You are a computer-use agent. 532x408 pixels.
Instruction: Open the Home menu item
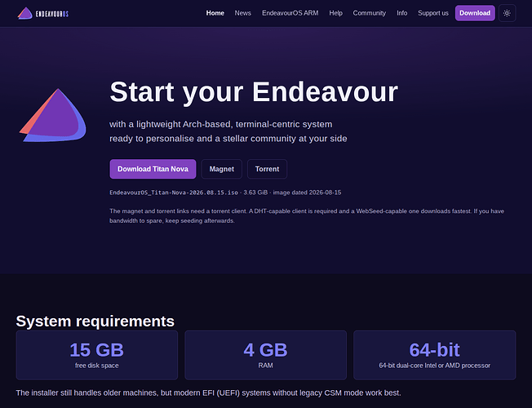(x=215, y=13)
